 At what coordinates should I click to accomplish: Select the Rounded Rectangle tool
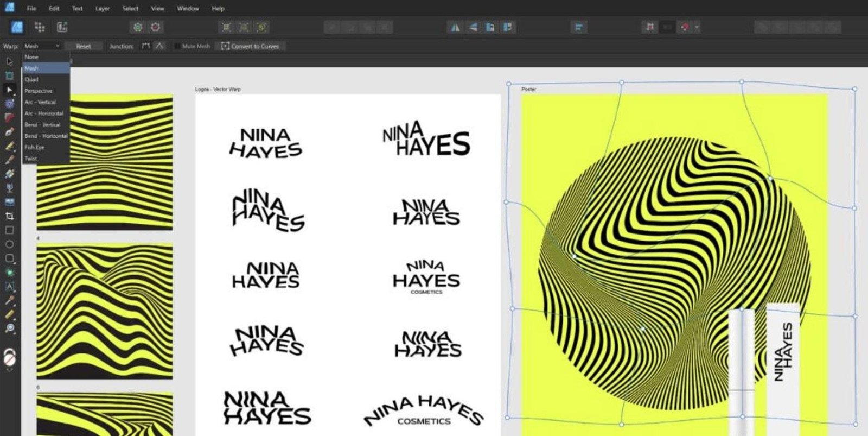point(9,258)
